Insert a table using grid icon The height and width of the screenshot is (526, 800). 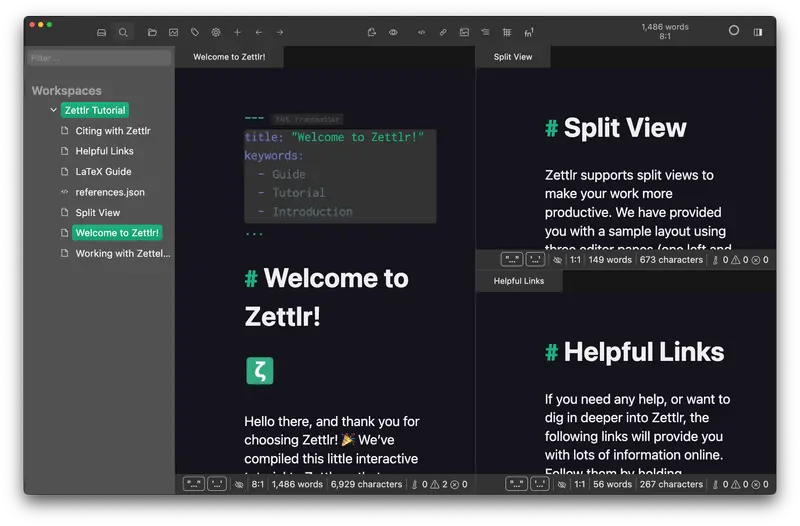[507, 32]
